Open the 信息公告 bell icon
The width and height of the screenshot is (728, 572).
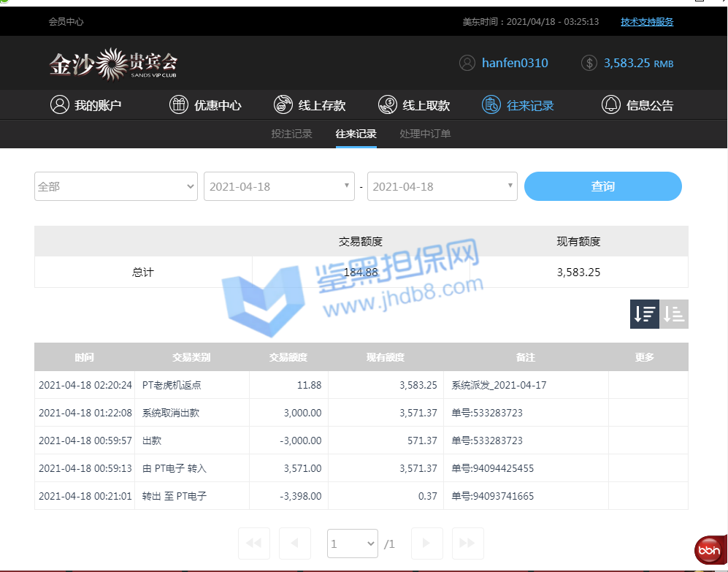pos(610,105)
